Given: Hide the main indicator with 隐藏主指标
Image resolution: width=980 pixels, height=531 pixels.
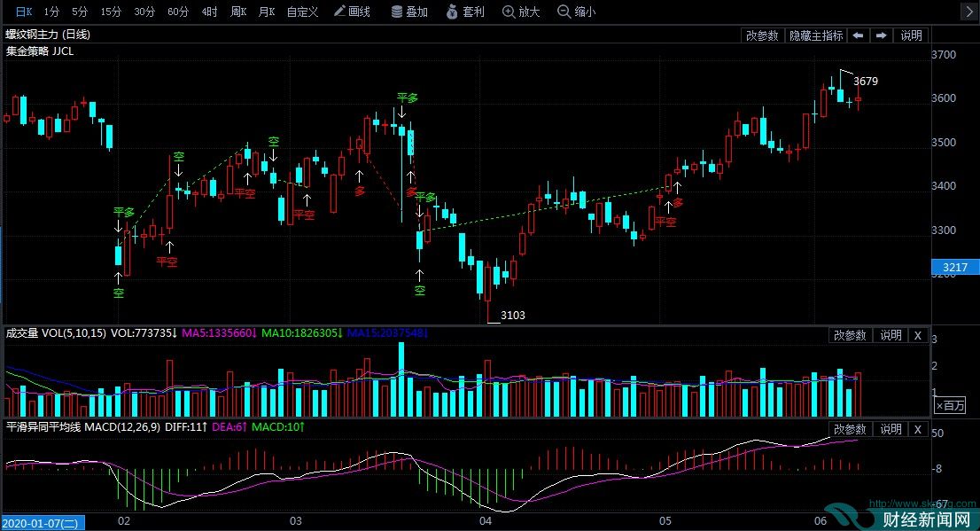Looking at the screenshot, I should [819, 35].
